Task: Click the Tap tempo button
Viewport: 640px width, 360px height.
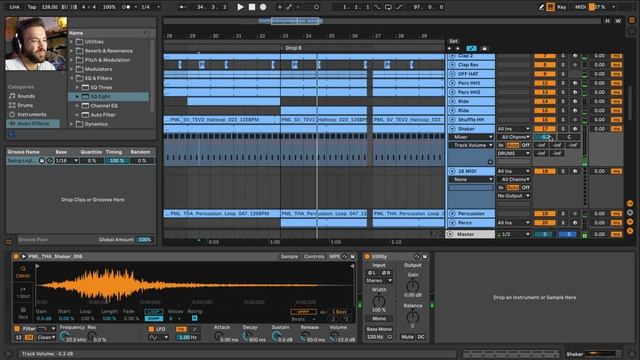Action: click(x=32, y=7)
